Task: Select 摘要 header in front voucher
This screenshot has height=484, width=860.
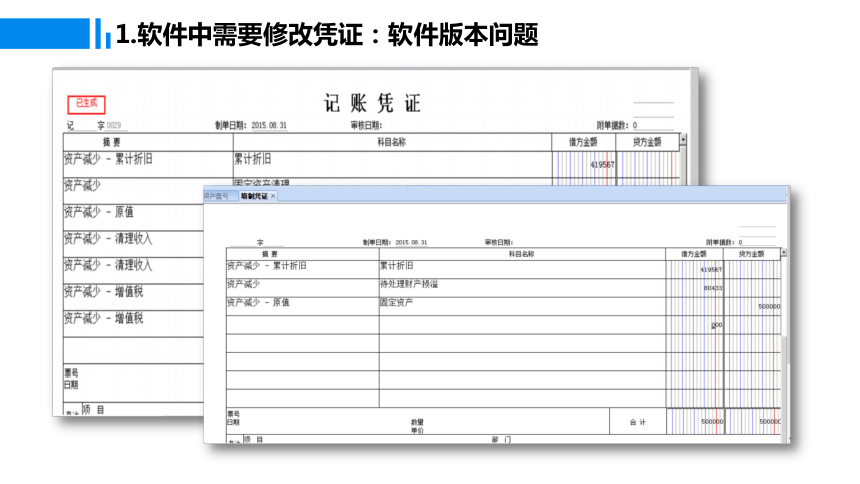Action: [x=270, y=254]
